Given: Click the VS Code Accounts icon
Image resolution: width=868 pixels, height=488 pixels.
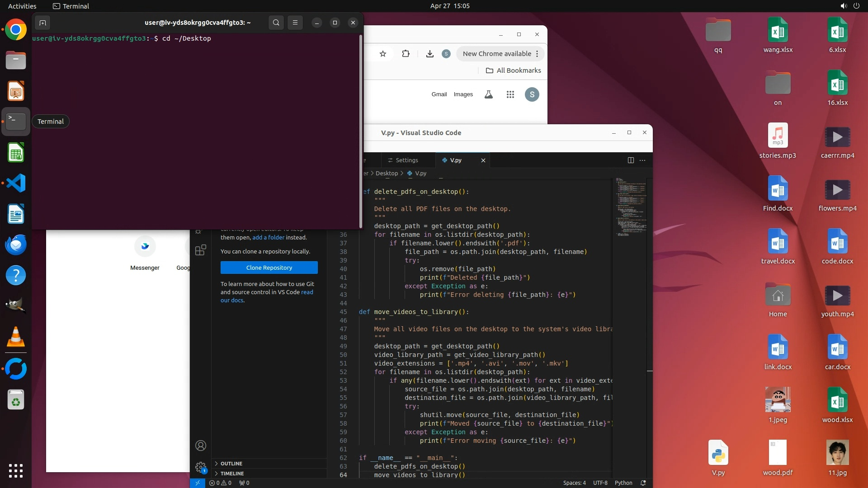Looking at the screenshot, I should click(201, 446).
